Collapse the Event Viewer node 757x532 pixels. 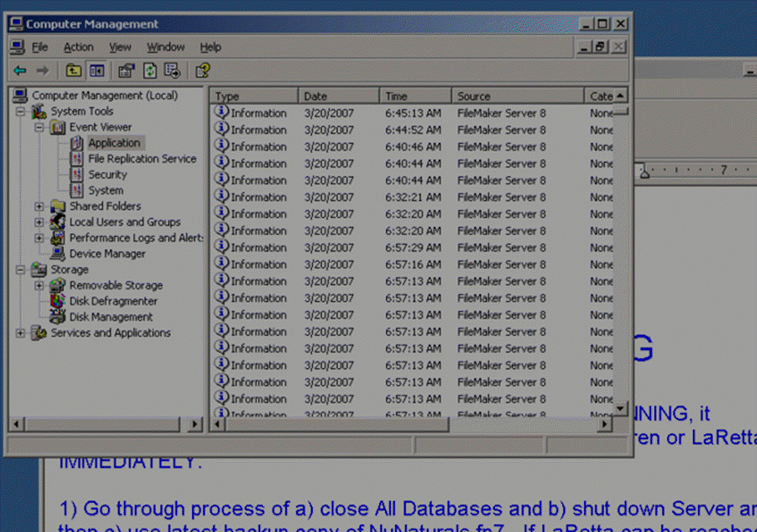click(39, 127)
